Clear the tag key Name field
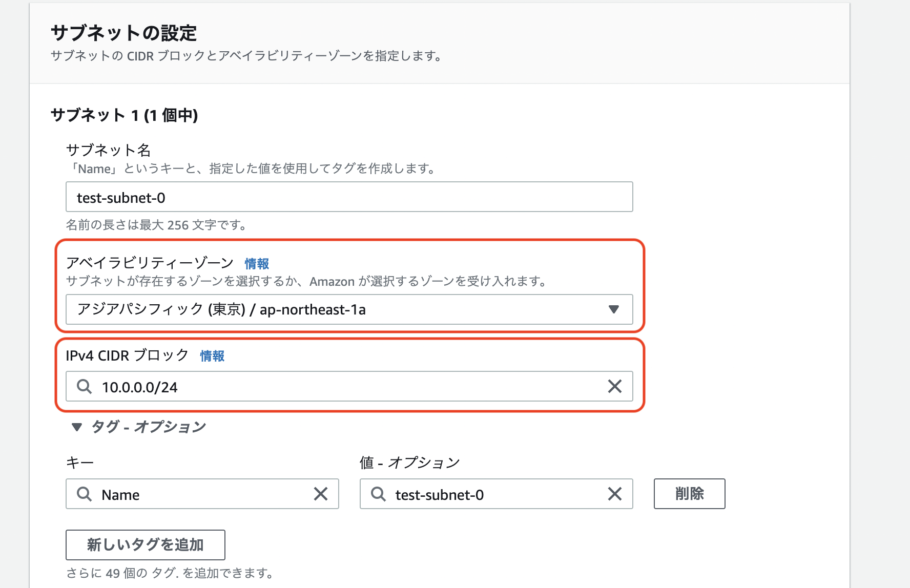 pyautogui.click(x=321, y=494)
